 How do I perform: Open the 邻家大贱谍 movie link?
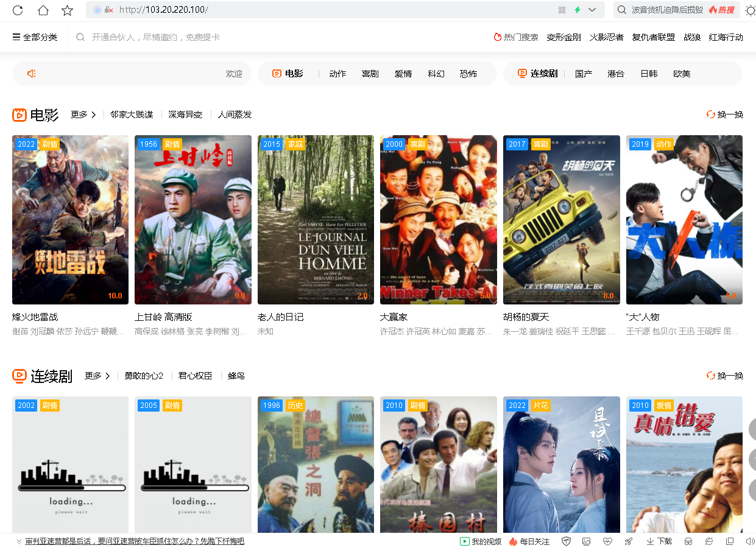click(x=132, y=114)
